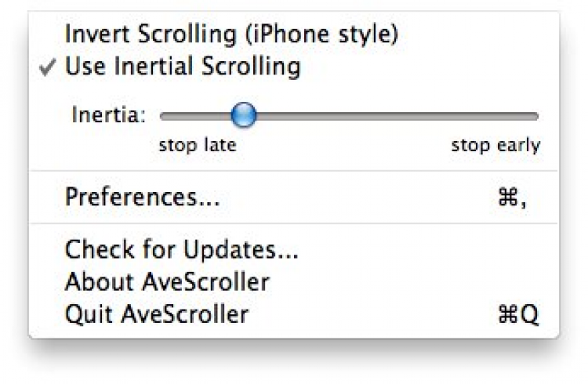This screenshot has height=384, width=588.
Task: Click the "stop early" slider label
Action: click(495, 145)
